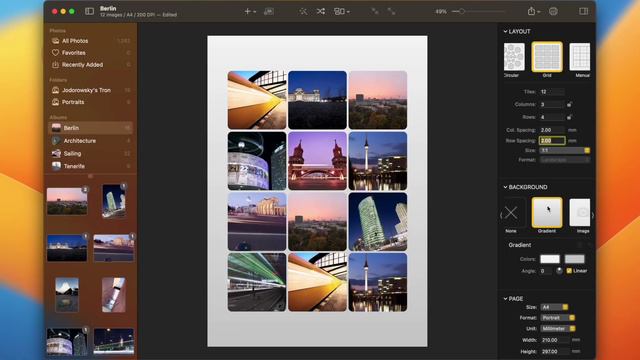Select the None background option

click(x=511, y=213)
